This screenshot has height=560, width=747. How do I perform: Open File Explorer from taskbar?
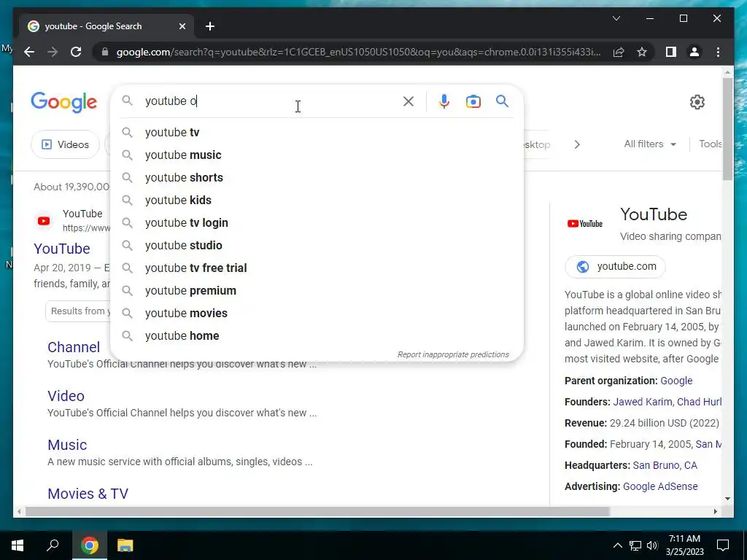(x=125, y=545)
